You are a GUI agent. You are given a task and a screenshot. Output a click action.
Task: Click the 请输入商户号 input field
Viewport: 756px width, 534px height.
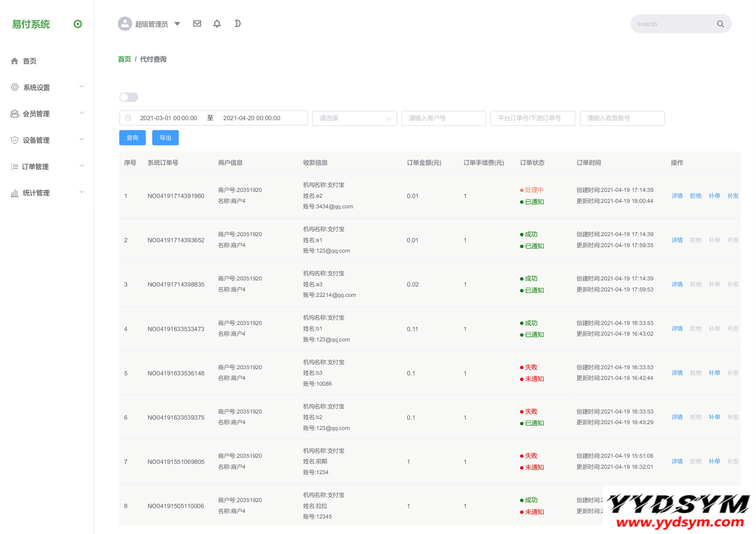tap(443, 118)
